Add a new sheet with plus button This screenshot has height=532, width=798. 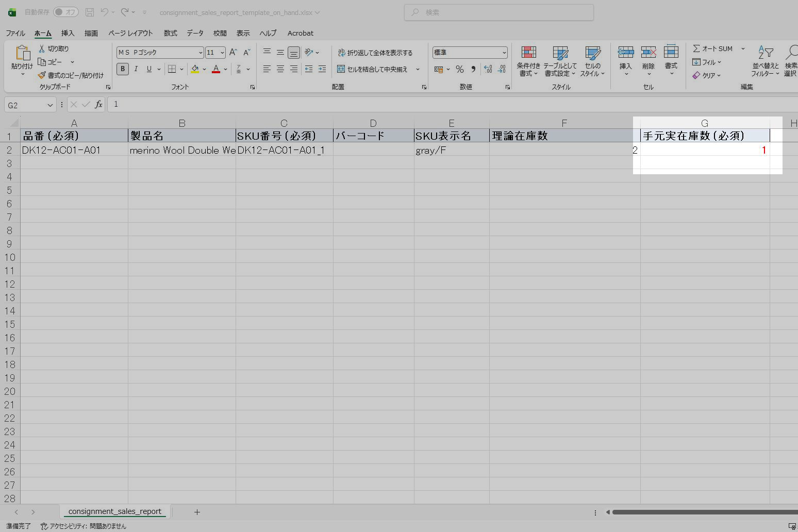pyautogui.click(x=197, y=512)
